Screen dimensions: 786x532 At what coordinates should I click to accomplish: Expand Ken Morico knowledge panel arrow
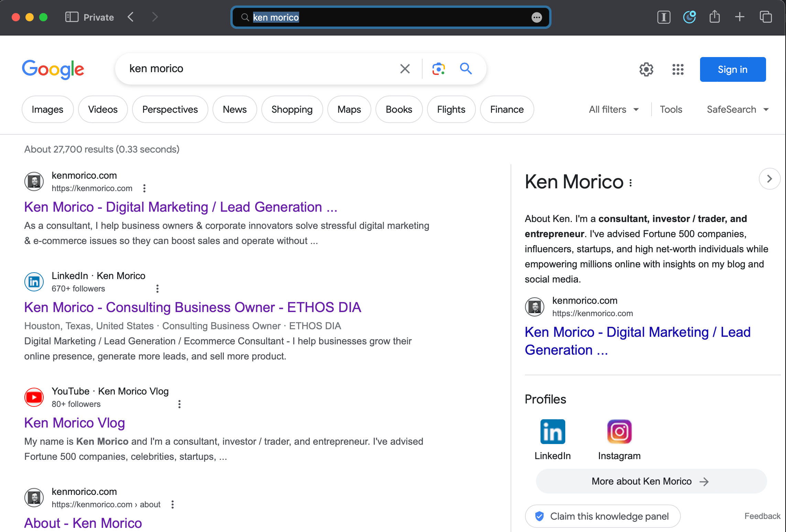click(x=769, y=179)
